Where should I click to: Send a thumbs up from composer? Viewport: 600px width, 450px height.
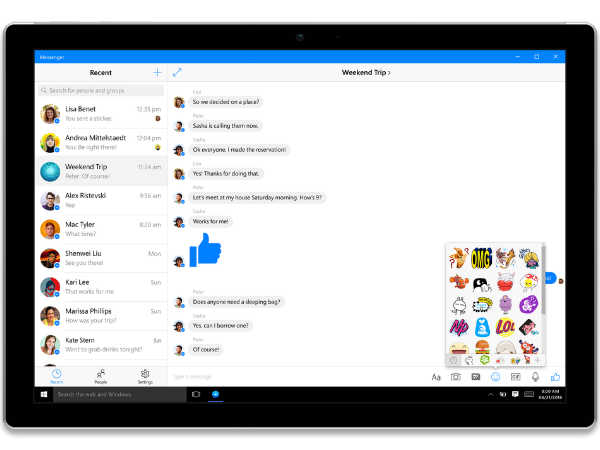(x=555, y=377)
